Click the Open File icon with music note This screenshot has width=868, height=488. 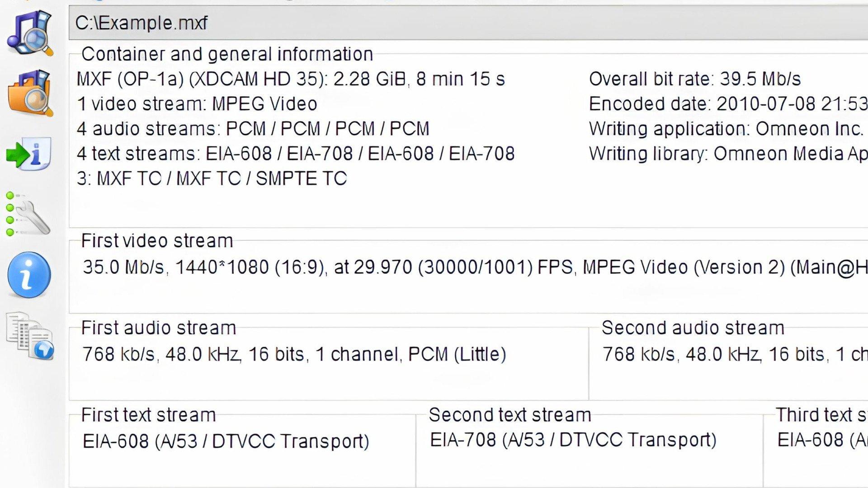pyautogui.click(x=30, y=33)
